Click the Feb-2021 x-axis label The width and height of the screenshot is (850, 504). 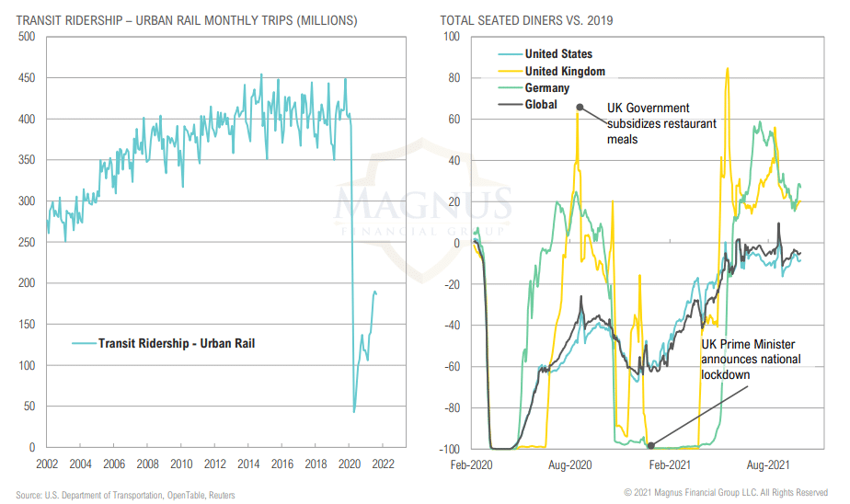(x=670, y=464)
